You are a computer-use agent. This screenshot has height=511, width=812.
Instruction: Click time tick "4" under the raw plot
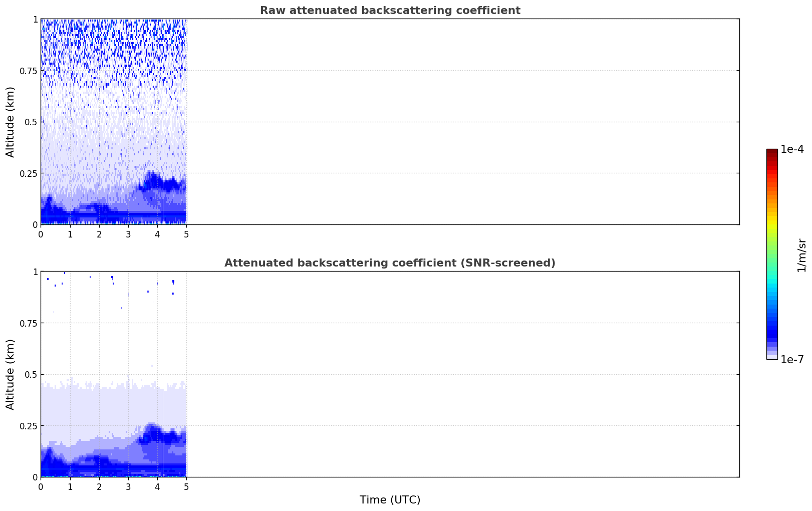(157, 234)
